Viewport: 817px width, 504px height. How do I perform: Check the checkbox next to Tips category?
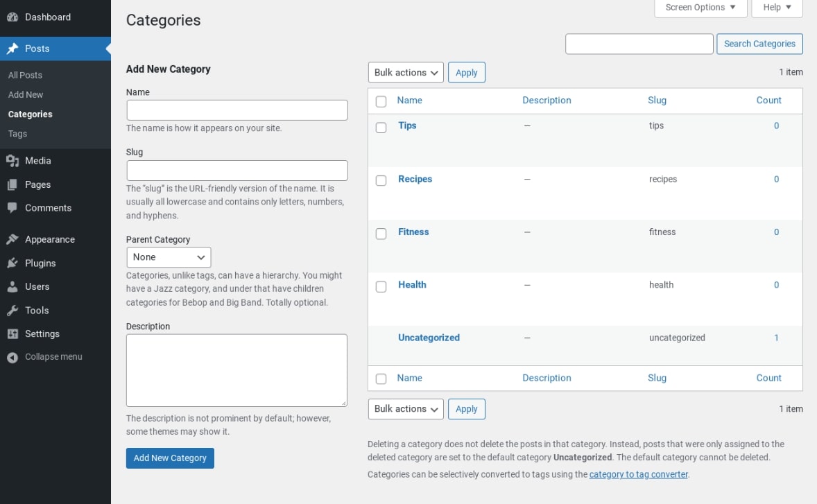coord(381,126)
